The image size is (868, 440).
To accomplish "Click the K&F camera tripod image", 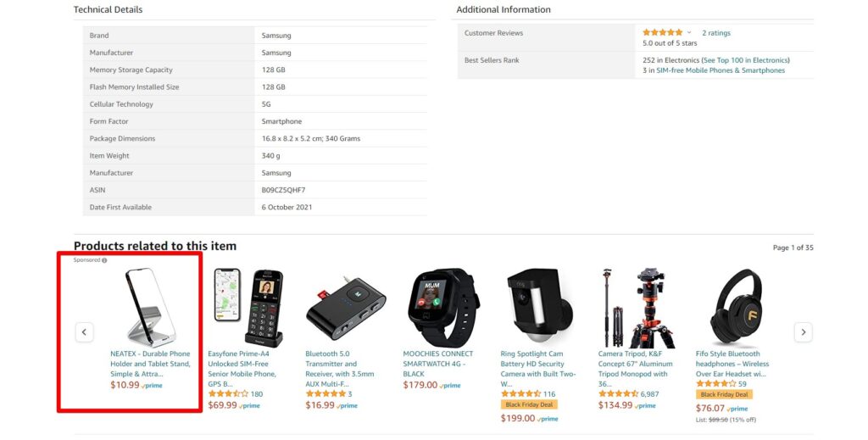I will point(638,308).
